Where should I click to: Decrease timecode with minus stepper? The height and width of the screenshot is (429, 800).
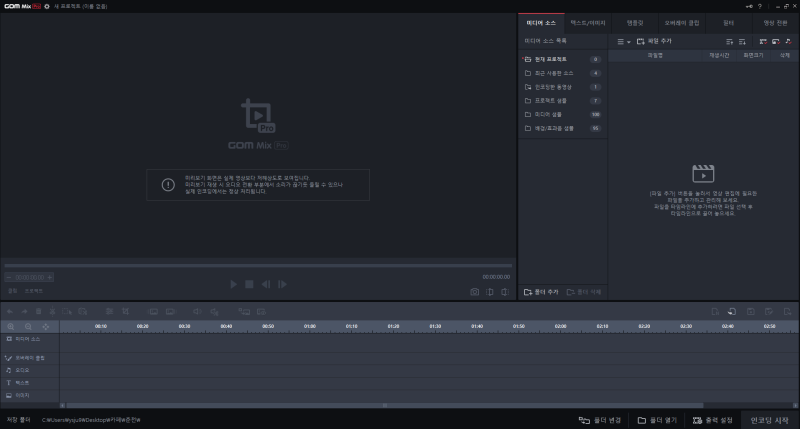[9, 277]
